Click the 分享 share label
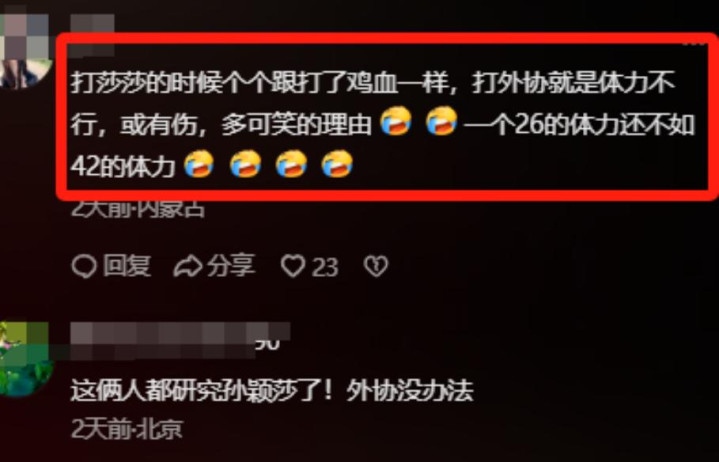This screenshot has width=719, height=462. coord(231,266)
